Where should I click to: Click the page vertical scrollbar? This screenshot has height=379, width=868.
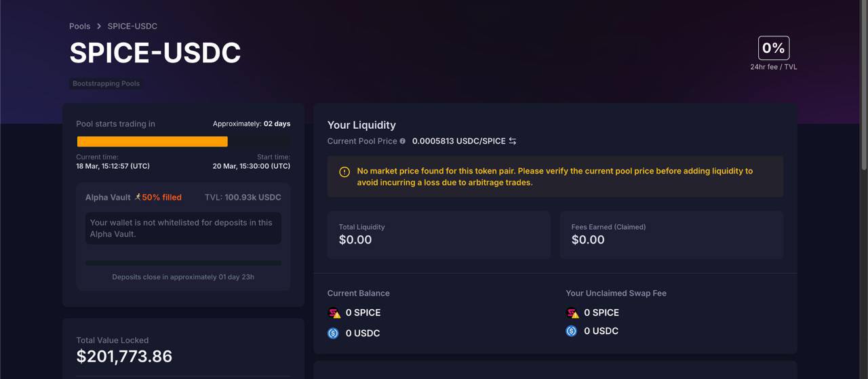tap(864, 86)
